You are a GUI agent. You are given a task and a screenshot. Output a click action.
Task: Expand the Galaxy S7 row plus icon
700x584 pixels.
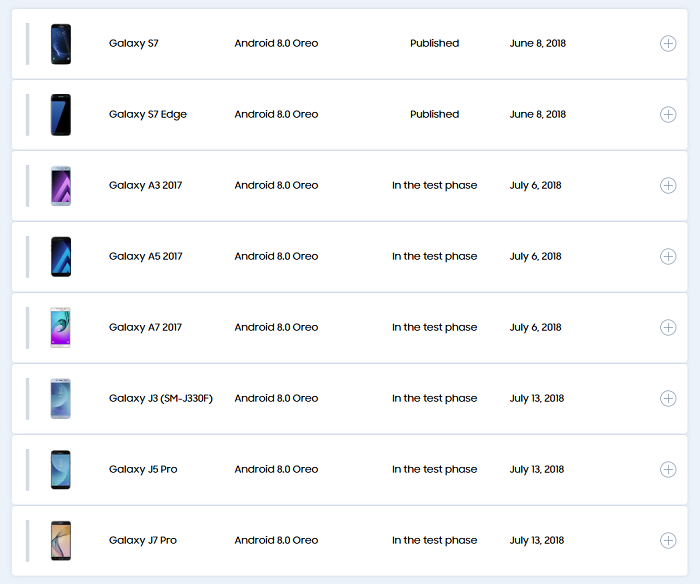668,43
